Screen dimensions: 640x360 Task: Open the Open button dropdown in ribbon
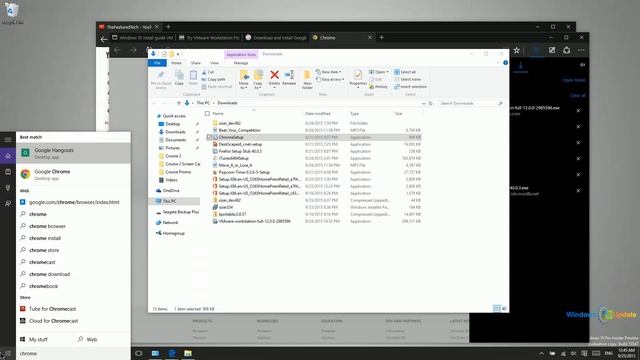(x=378, y=72)
